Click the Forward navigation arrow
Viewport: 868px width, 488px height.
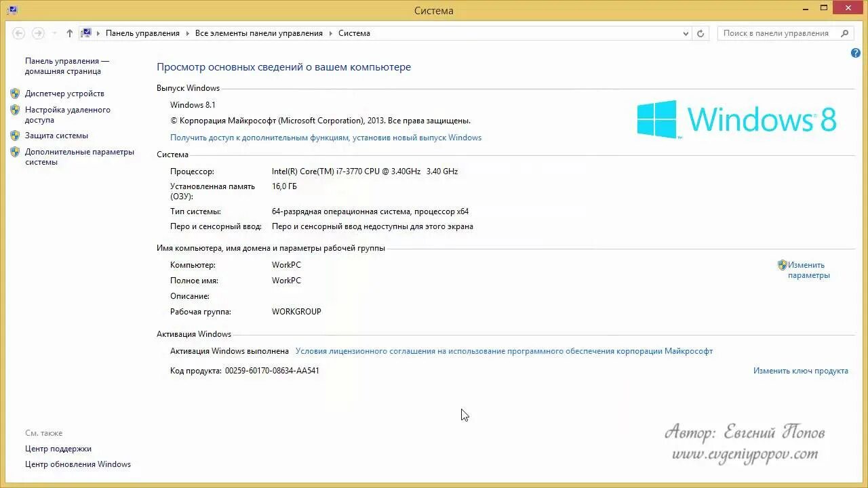coord(38,33)
